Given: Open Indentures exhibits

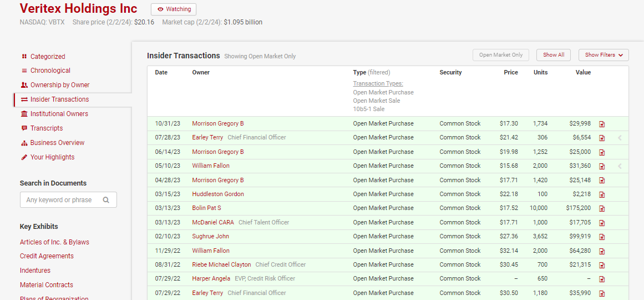Looking at the screenshot, I should tap(35, 271).
